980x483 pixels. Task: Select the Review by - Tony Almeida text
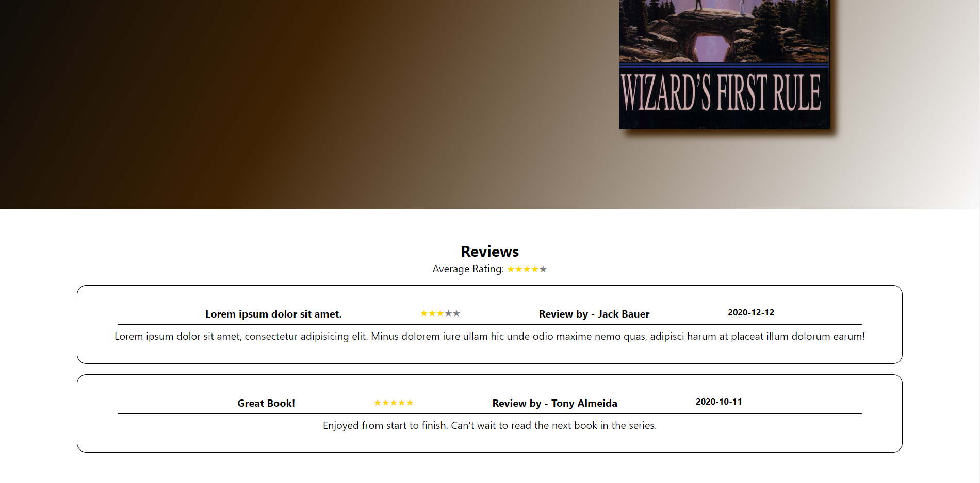[554, 403]
